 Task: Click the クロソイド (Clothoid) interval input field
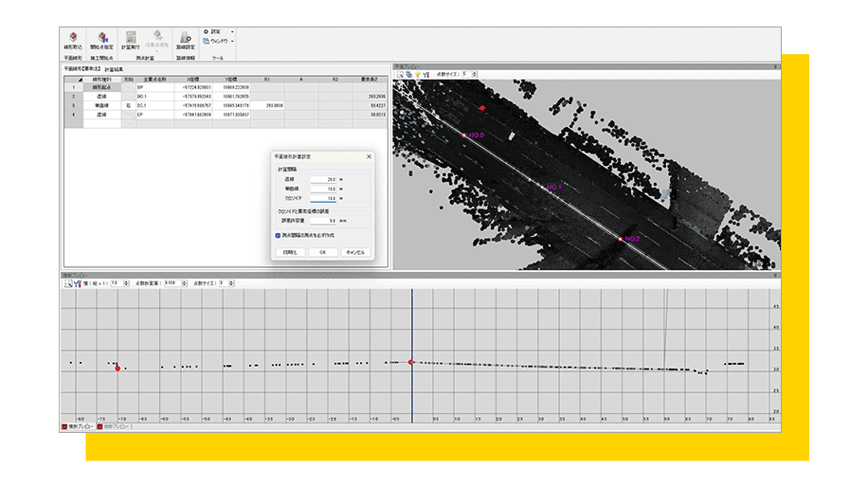(x=323, y=198)
